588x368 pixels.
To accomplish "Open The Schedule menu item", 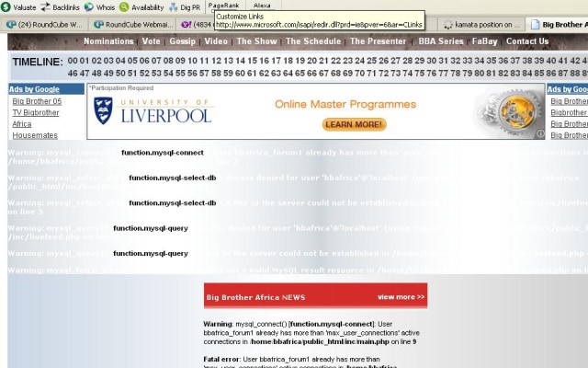I will 313,40.
